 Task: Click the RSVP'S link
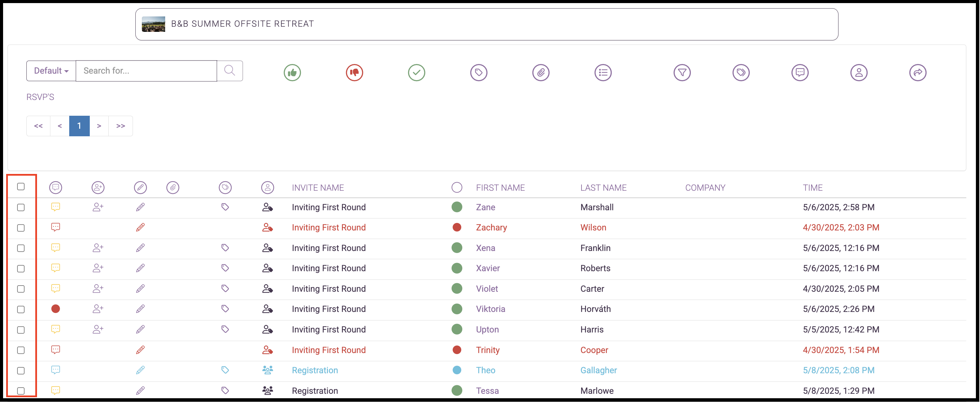click(40, 97)
